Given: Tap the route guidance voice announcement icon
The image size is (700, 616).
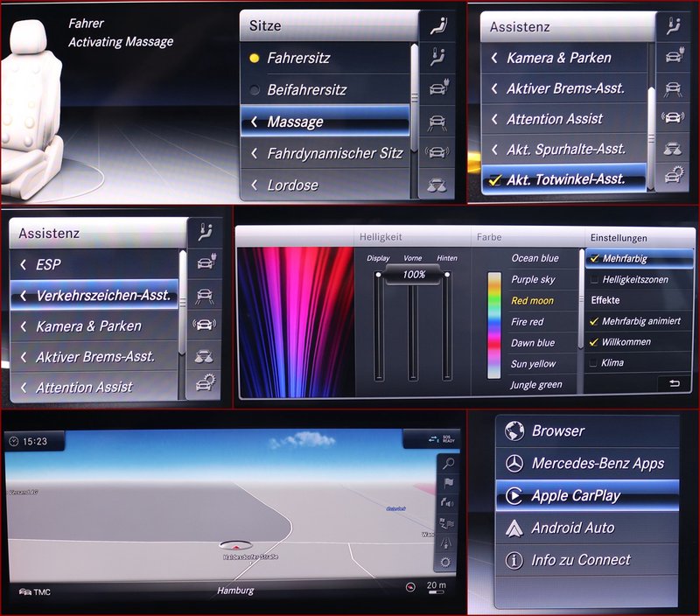Looking at the screenshot, I should [x=448, y=503].
